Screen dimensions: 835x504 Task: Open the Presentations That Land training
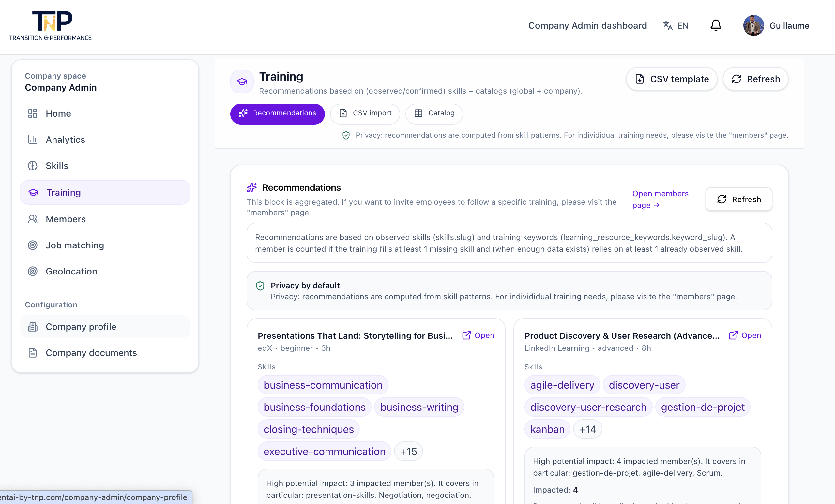[478, 335]
